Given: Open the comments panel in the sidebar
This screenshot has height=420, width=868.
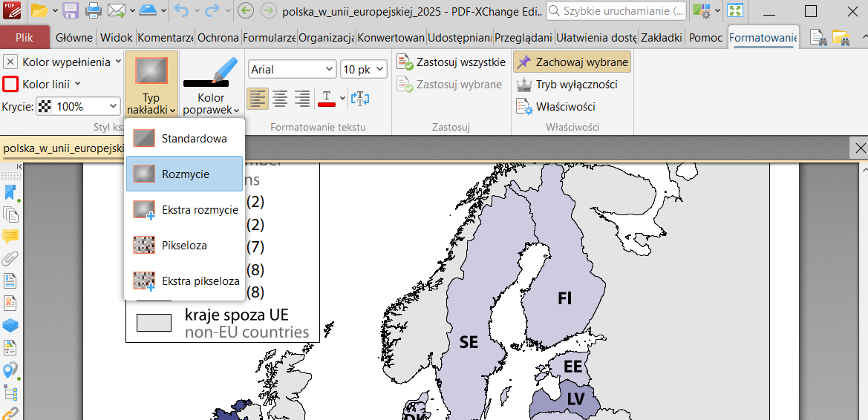Looking at the screenshot, I should point(10,237).
